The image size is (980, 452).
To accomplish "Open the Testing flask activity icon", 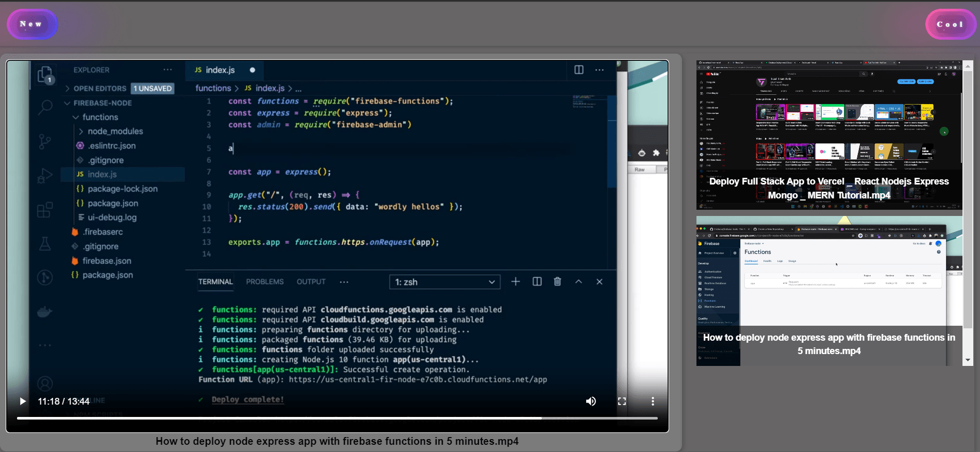I will point(45,243).
